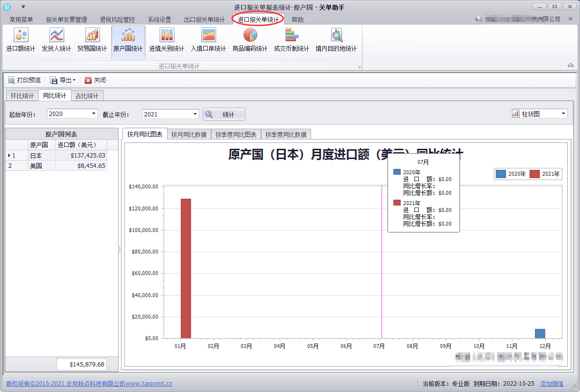Open the 进境关别统计 ribbon icon
Image resolution: width=580 pixels, height=392 pixels.
pos(167,41)
